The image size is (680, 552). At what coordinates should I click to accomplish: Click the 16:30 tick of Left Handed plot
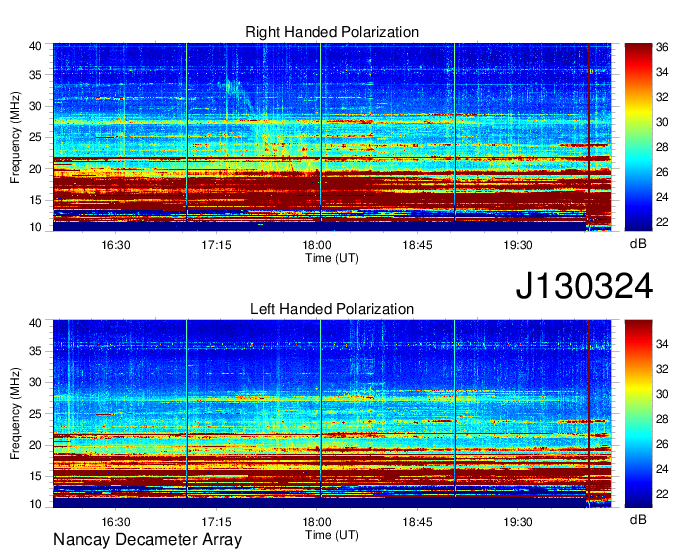tap(116, 522)
